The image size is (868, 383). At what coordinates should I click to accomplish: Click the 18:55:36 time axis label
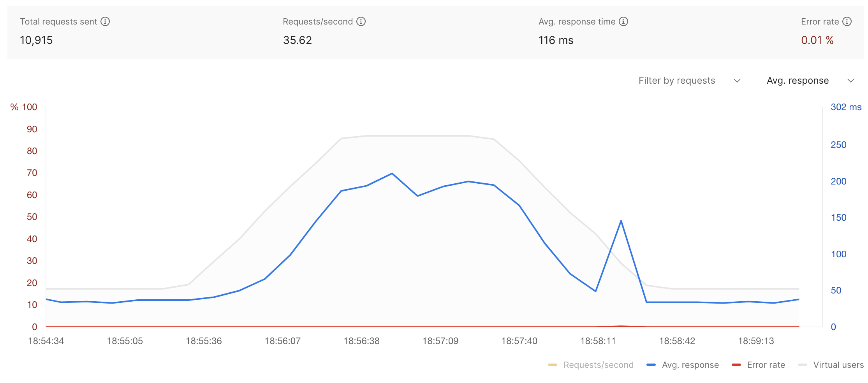204,341
